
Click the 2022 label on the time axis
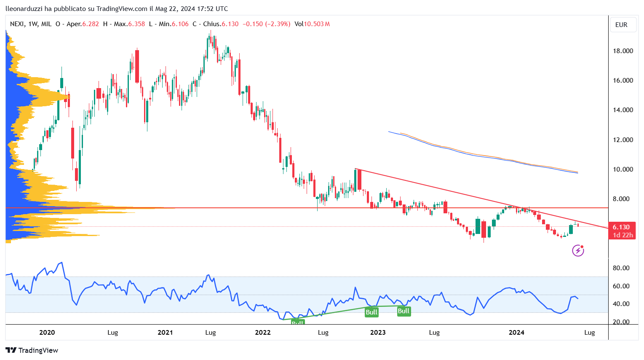pyautogui.click(x=263, y=333)
